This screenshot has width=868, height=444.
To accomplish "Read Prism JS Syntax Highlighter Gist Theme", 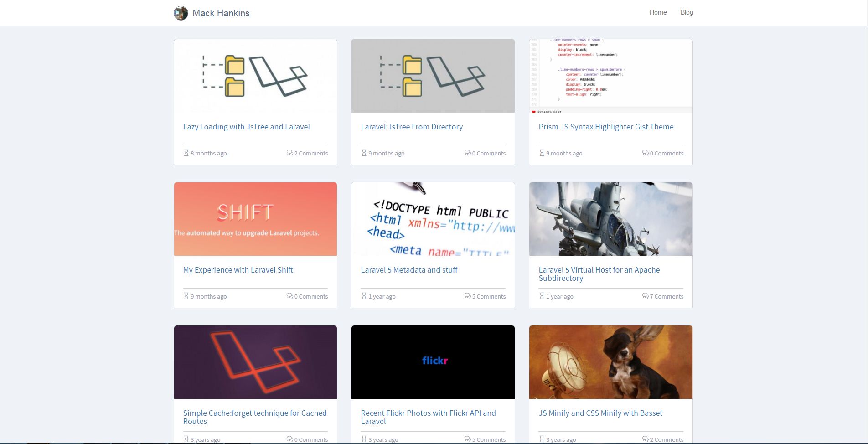I will 606,127.
